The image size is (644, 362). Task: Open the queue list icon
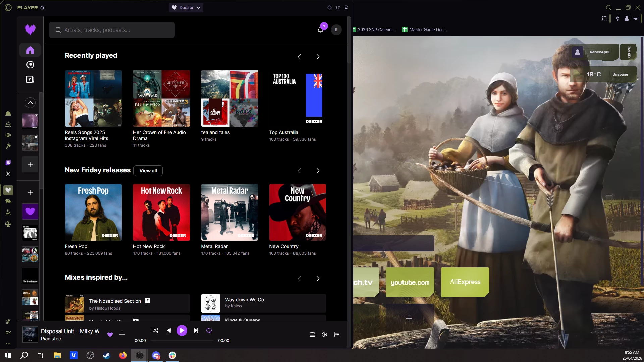[x=312, y=334]
